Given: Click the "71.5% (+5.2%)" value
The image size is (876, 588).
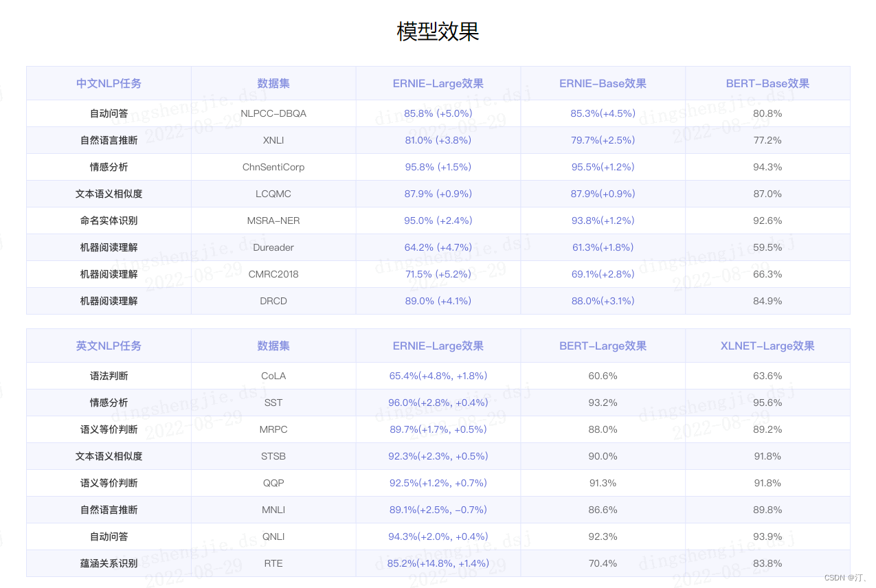Looking at the screenshot, I should click(438, 274).
